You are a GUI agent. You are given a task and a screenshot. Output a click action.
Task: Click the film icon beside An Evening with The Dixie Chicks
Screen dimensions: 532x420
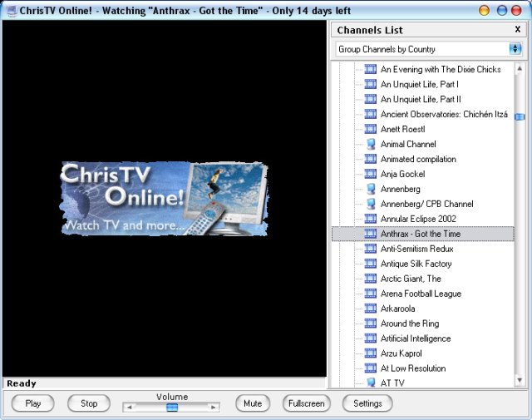coord(370,69)
